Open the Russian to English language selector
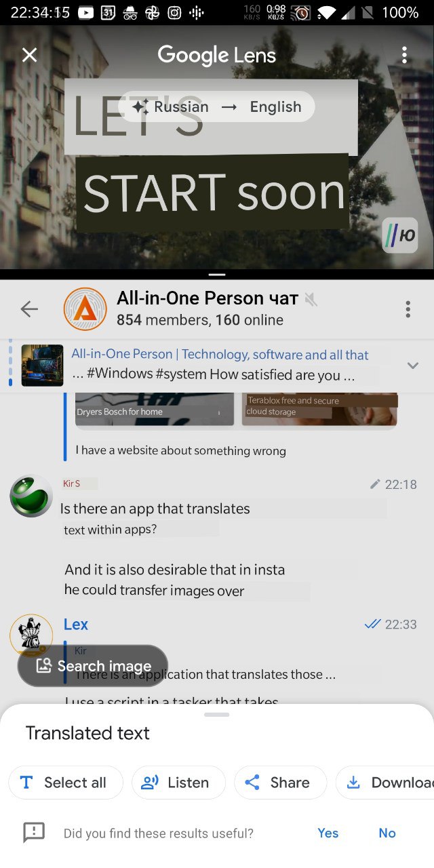Image resolution: width=434 pixels, height=868 pixels. click(x=216, y=106)
